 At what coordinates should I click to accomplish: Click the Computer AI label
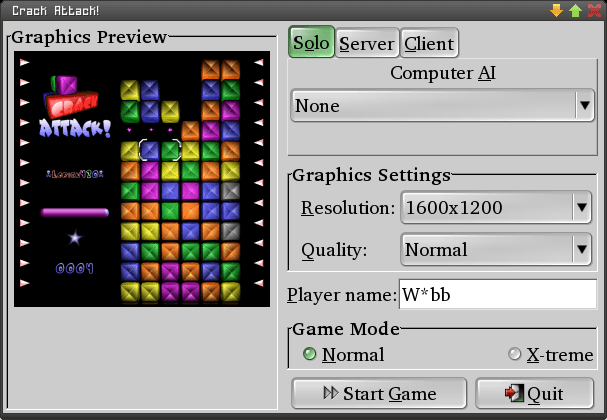442,73
